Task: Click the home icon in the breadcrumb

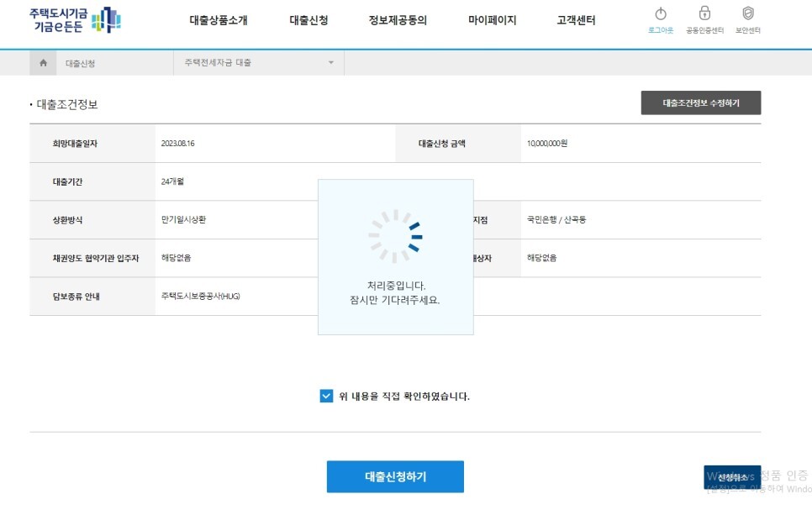Action: pyautogui.click(x=42, y=61)
